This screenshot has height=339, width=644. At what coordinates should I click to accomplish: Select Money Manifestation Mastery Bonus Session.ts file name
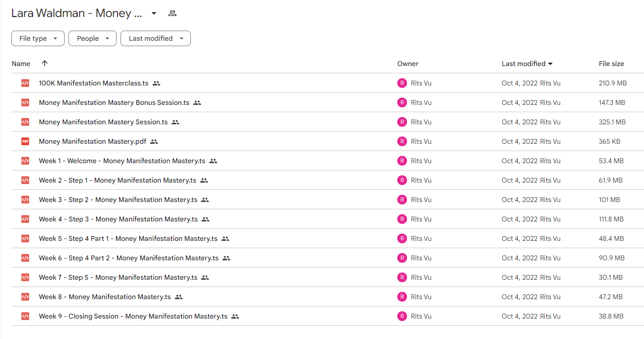(x=114, y=102)
